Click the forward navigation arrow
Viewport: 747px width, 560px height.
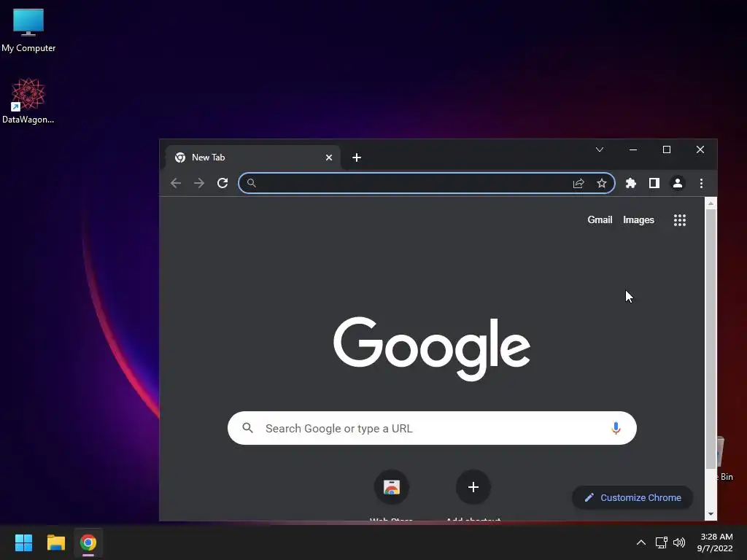[199, 183]
